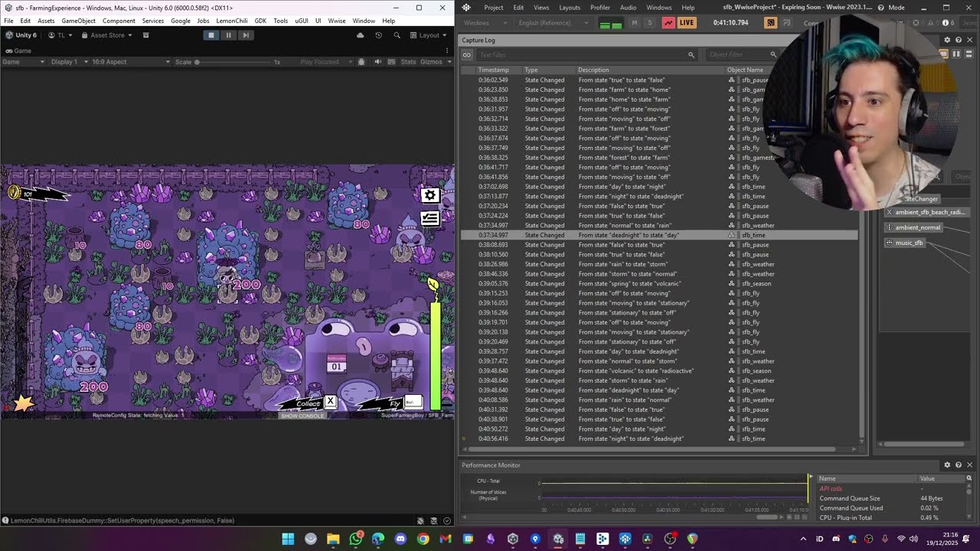Click the Wwise Mode help icon

click(881, 8)
